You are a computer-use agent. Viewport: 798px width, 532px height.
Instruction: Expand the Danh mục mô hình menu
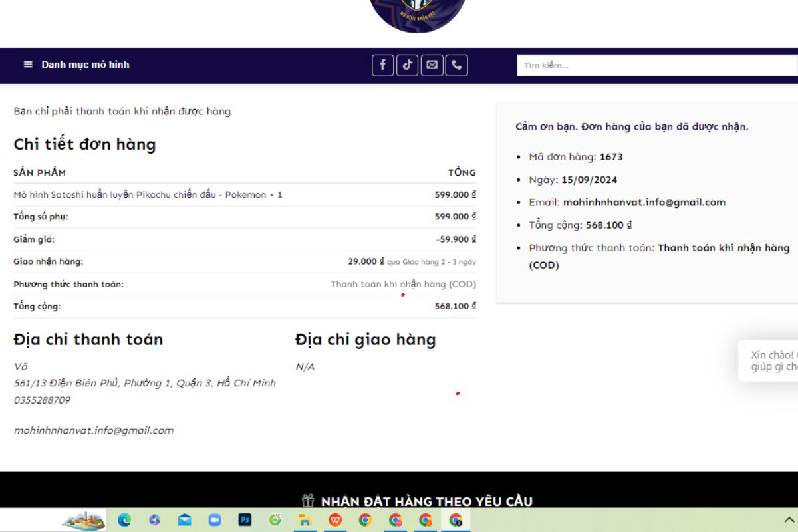(x=85, y=65)
